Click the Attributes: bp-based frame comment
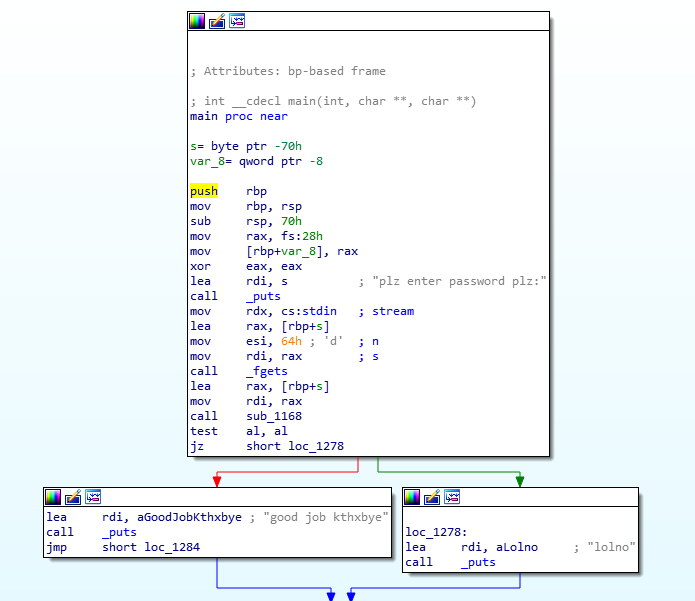Screen dimensions: 695x601 click(x=288, y=71)
